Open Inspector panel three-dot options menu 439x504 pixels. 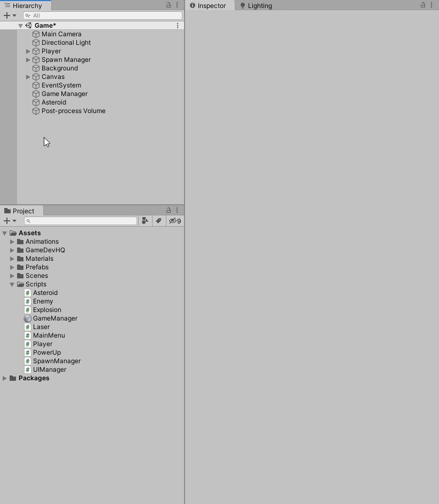(x=432, y=5)
